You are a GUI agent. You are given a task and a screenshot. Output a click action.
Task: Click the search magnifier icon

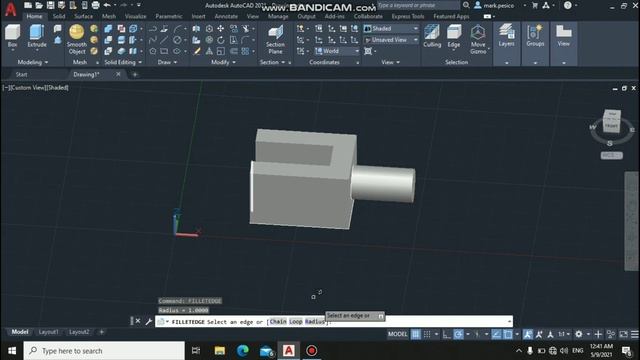(x=466, y=5)
